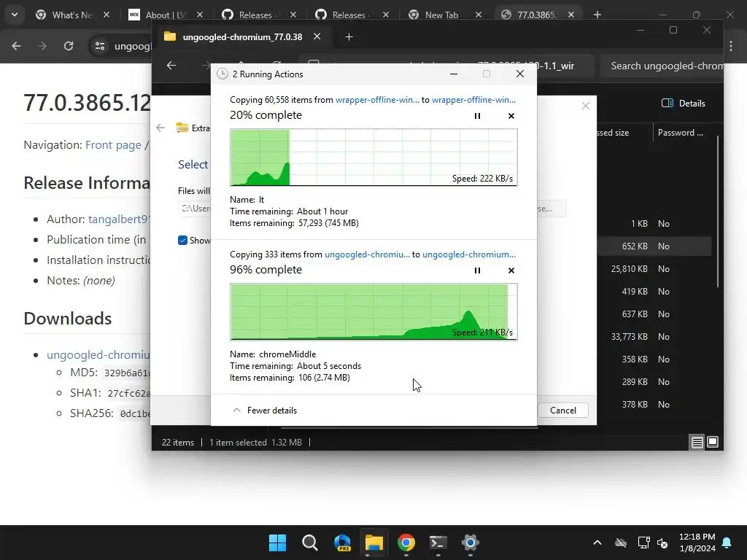Show hidden system tray icons
The width and height of the screenshot is (747, 560).
(x=597, y=542)
